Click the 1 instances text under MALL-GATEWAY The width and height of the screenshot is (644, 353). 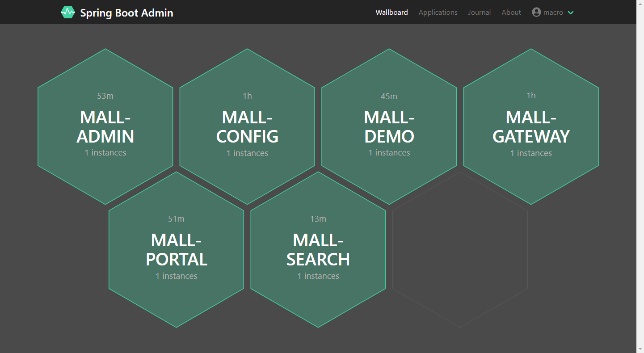tap(531, 153)
